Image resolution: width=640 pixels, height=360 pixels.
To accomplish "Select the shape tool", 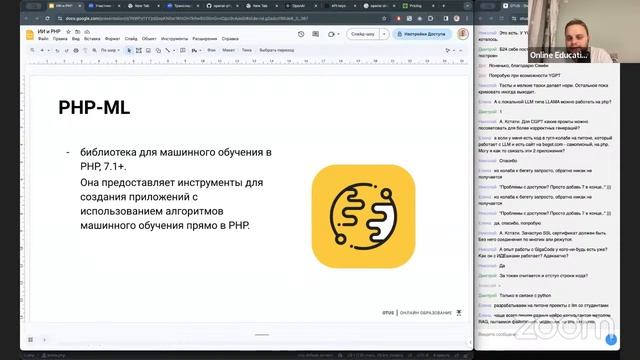I will pos(158,50).
